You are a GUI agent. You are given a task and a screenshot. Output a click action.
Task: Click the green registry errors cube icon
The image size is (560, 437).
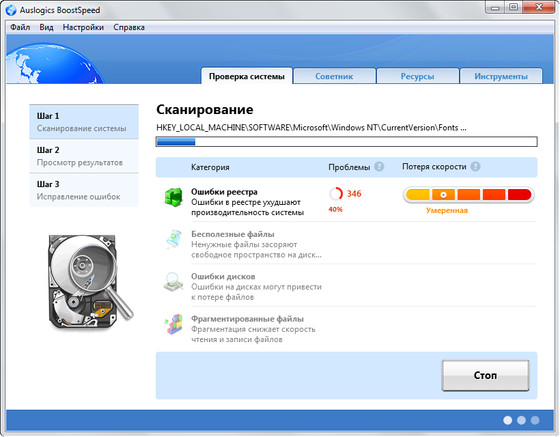click(174, 197)
